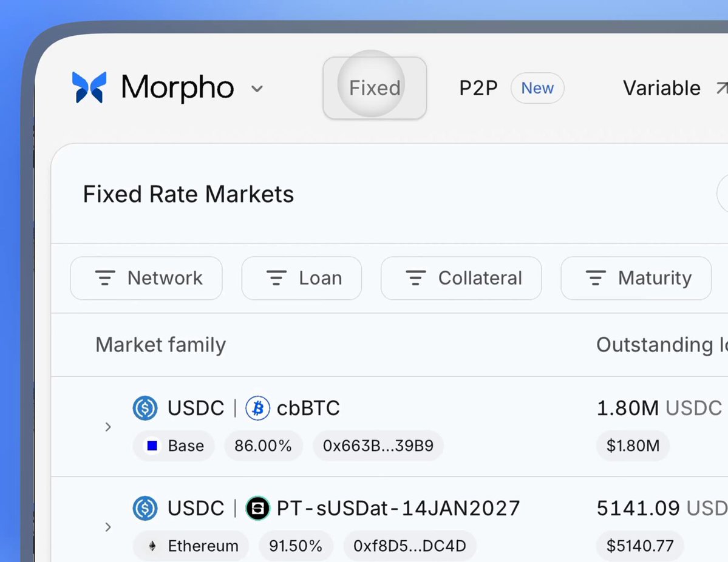The width and height of the screenshot is (728, 562).
Task: Open the dropdown chevron beside Morpho
Action: click(x=257, y=88)
